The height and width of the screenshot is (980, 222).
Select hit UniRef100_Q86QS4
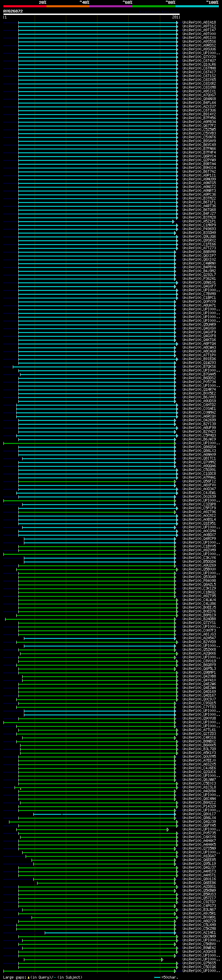[x=199, y=447]
